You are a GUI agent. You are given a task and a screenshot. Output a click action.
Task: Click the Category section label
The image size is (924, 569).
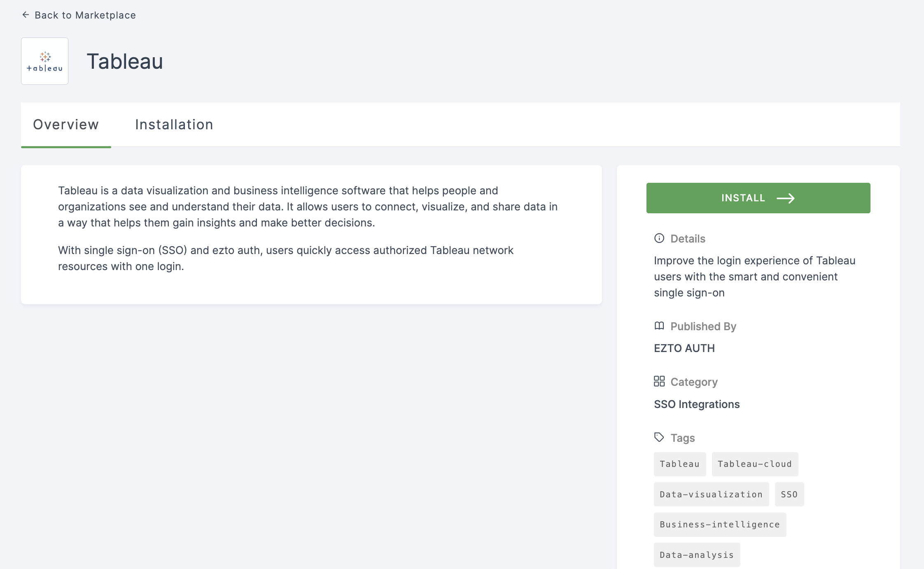[694, 382]
